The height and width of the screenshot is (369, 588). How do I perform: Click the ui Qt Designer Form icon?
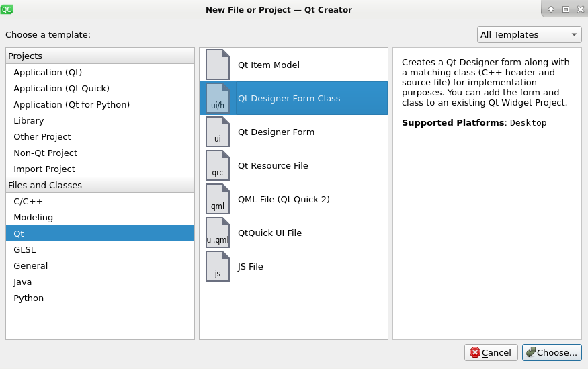pos(218,132)
